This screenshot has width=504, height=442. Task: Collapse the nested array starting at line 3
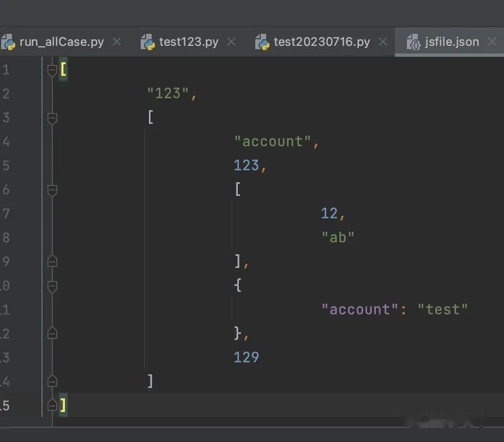click(52, 117)
